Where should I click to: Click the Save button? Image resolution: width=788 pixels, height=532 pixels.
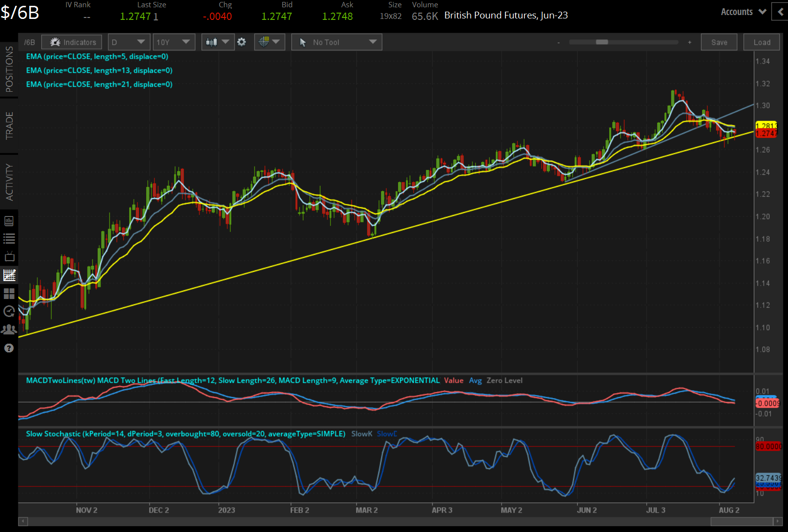coord(719,42)
